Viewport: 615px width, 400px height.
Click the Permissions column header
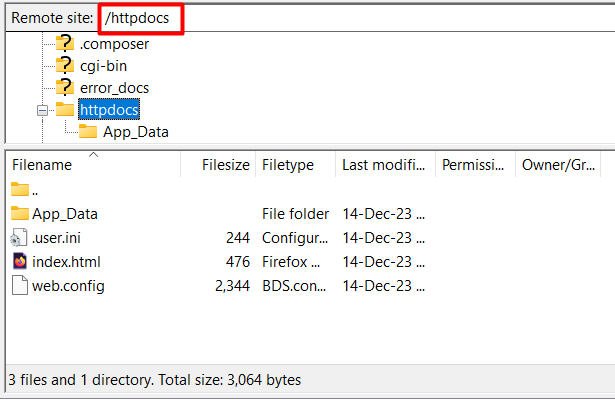coord(475,165)
